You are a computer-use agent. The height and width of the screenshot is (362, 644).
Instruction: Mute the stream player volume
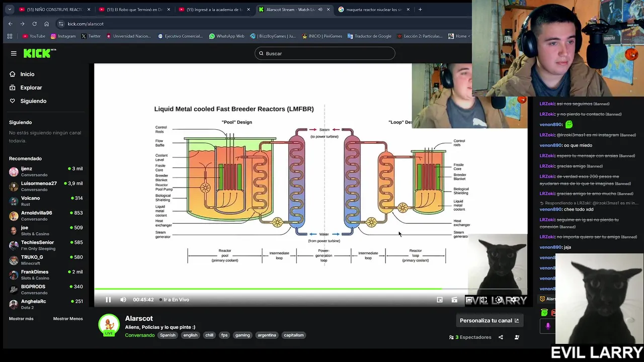(123, 300)
